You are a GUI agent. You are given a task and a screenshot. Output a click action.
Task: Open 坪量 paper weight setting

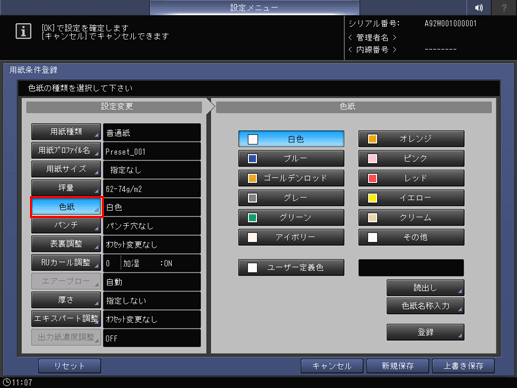pyautogui.click(x=66, y=188)
